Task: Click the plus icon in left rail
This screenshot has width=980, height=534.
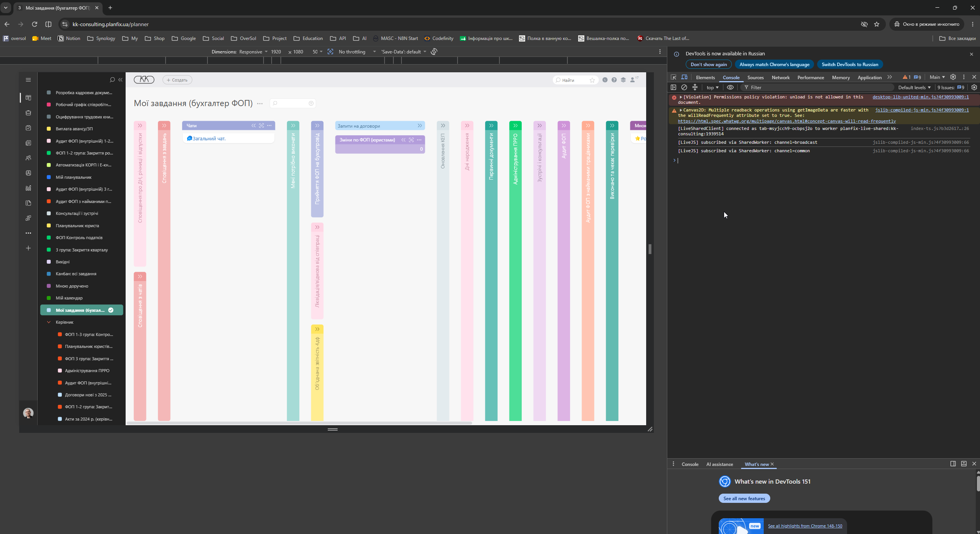Action: [28, 248]
